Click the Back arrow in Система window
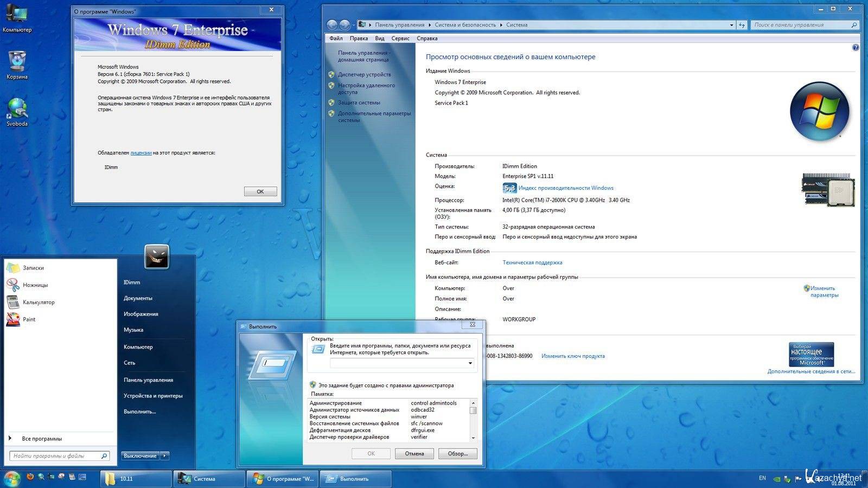This screenshot has height=488, width=868. click(x=332, y=24)
